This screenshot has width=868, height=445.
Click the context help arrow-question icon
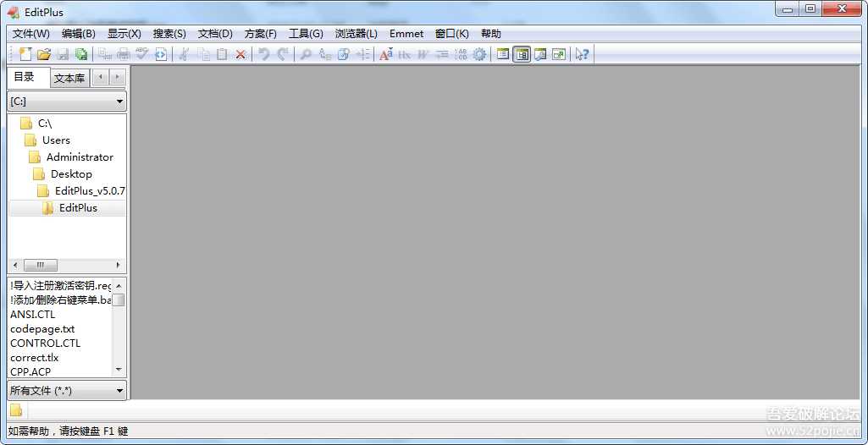[582, 53]
